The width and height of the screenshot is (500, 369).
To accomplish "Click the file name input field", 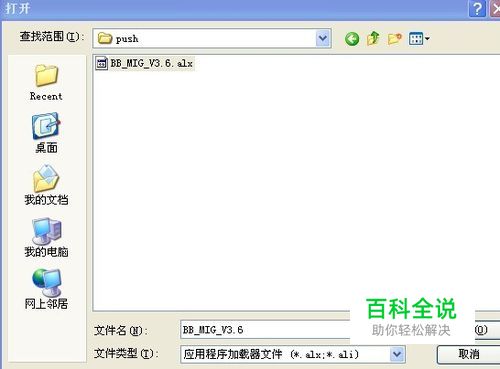I will click(x=265, y=330).
